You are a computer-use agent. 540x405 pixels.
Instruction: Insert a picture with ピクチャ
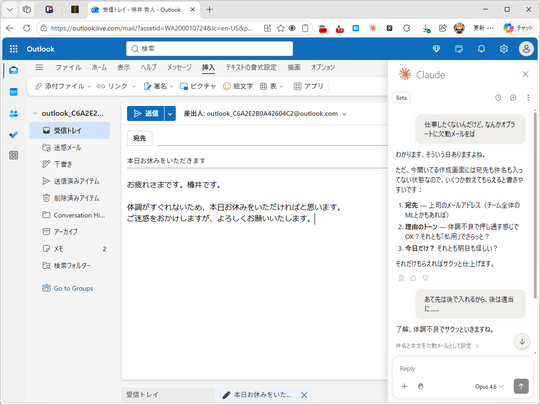tap(198, 86)
